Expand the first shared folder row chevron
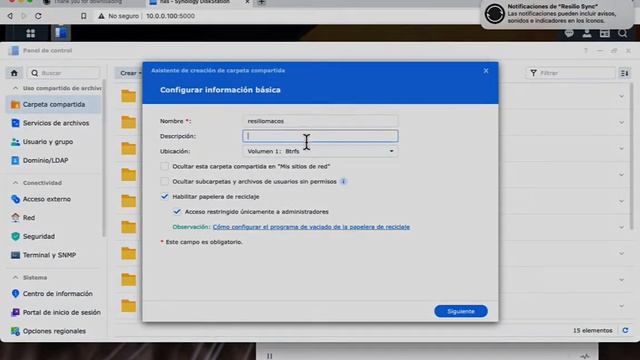The height and width of the screenshot is (360, 640). pyautogui.click(x=621, y=96)
